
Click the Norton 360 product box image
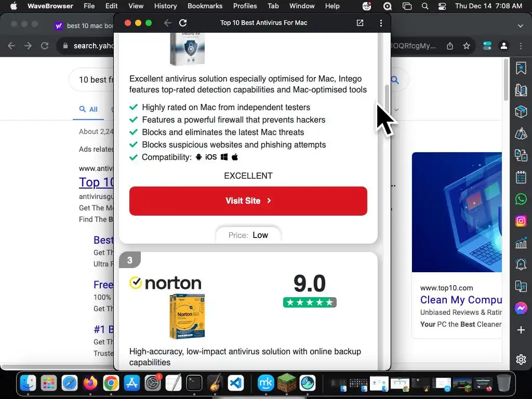(187, 316)
